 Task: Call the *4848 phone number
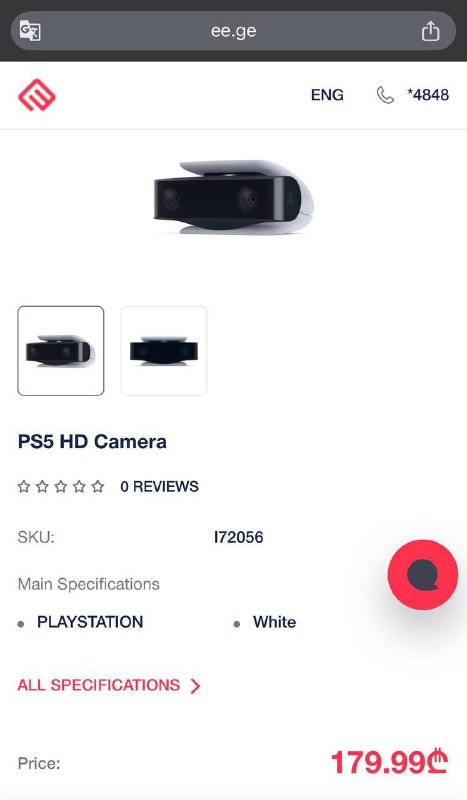tap(428, 95)
